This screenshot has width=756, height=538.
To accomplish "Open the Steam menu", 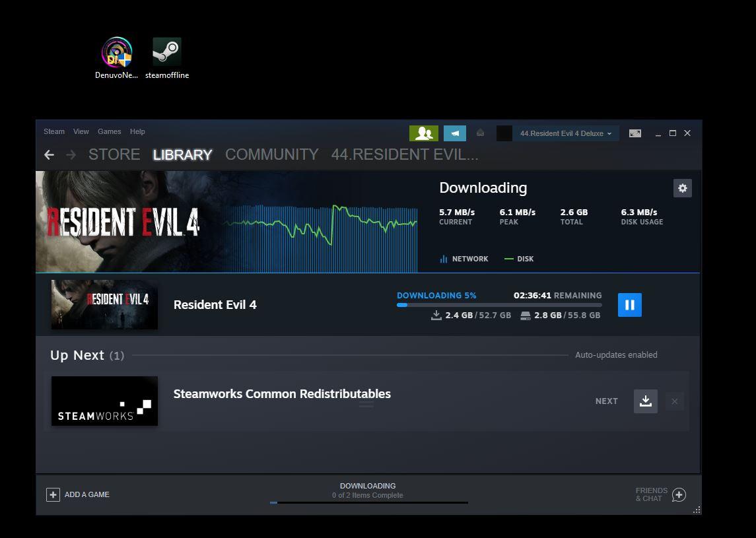I will click(54, 131).
